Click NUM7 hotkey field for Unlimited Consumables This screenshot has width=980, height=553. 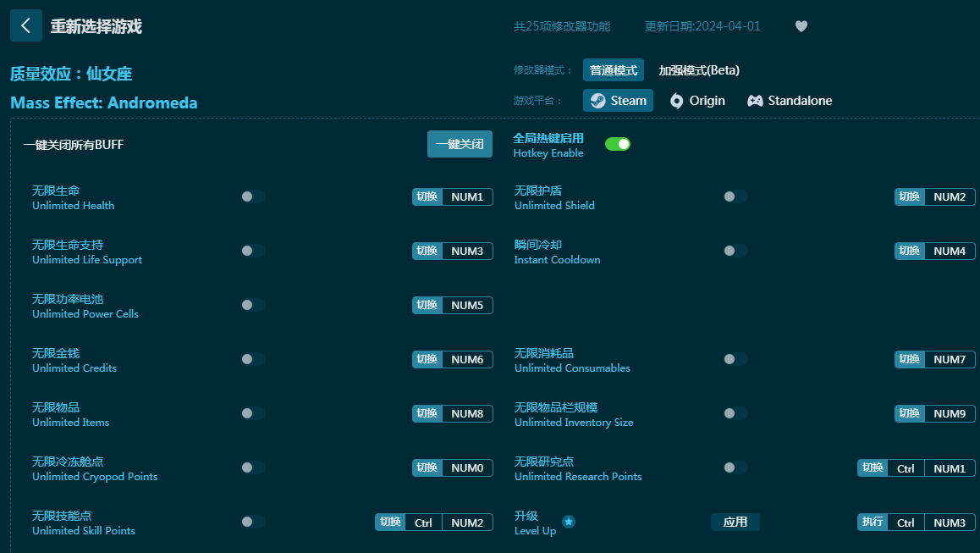point(950,360)
